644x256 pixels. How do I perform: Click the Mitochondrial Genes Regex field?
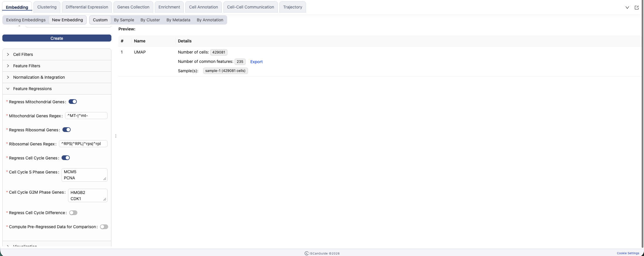tap(86, 116)
